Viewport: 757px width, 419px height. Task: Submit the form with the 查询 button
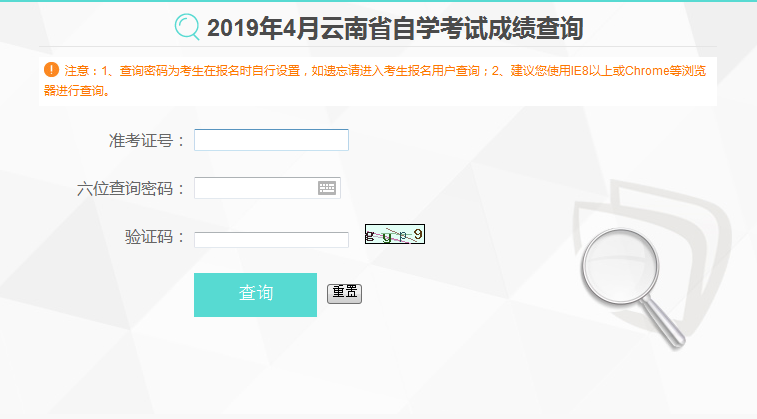coord(255,295)
